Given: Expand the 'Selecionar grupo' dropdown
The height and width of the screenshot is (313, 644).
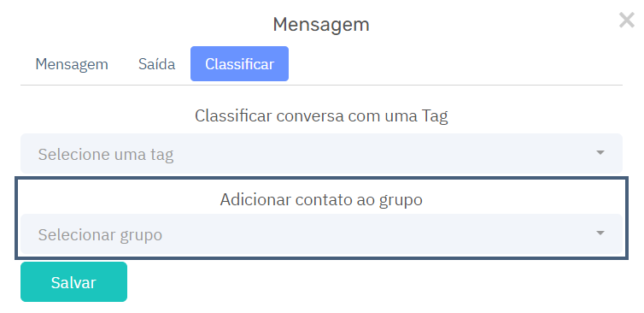Looking at the screenshot, I should [x=322, y=234].
